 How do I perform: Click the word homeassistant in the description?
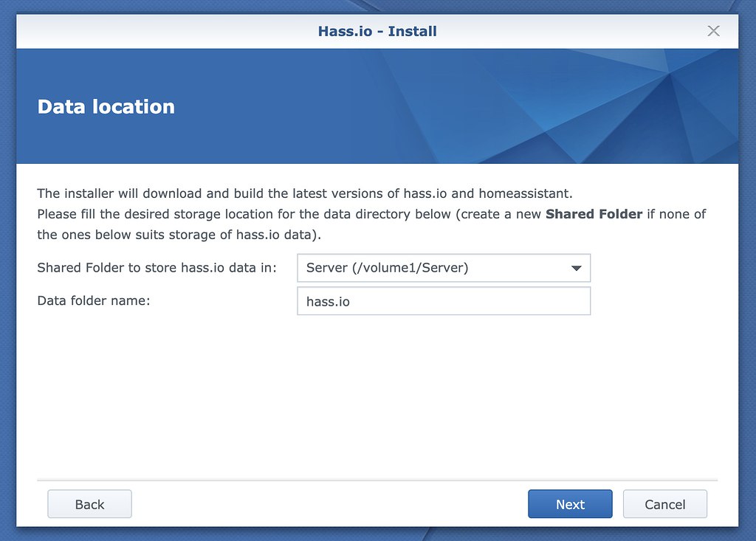[525, 193]
